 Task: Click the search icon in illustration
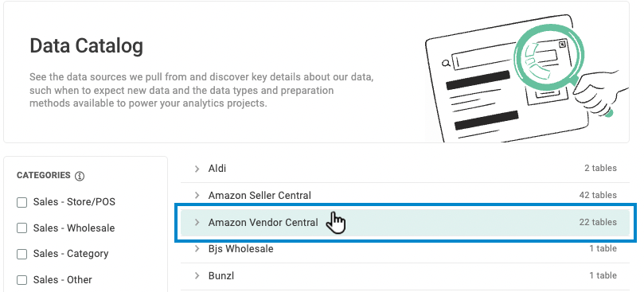445,63
